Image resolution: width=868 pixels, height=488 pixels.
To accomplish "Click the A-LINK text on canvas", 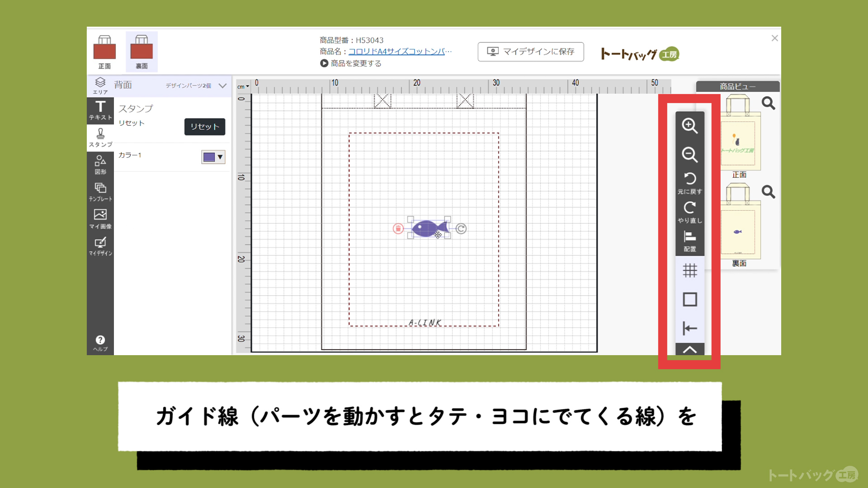I will [425, 323].
